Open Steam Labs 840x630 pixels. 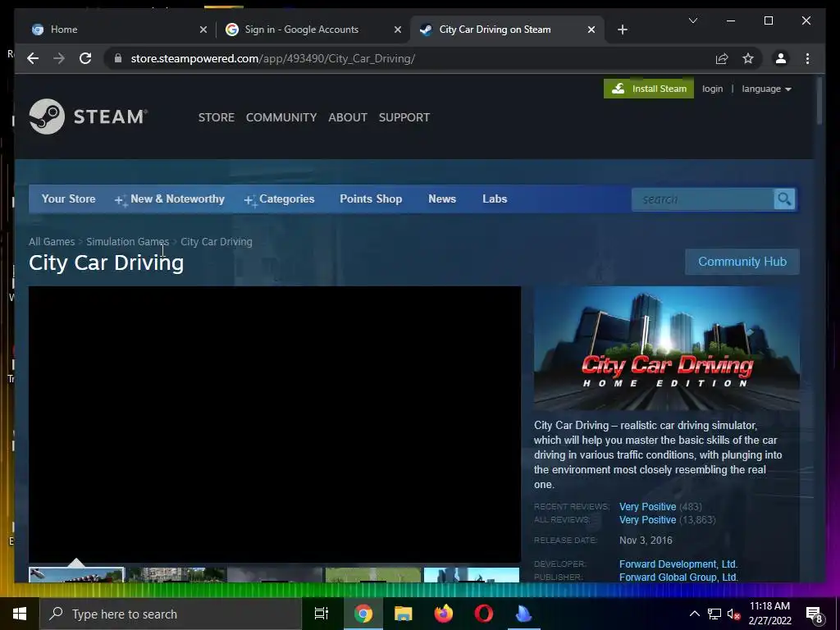coord(495,199)
